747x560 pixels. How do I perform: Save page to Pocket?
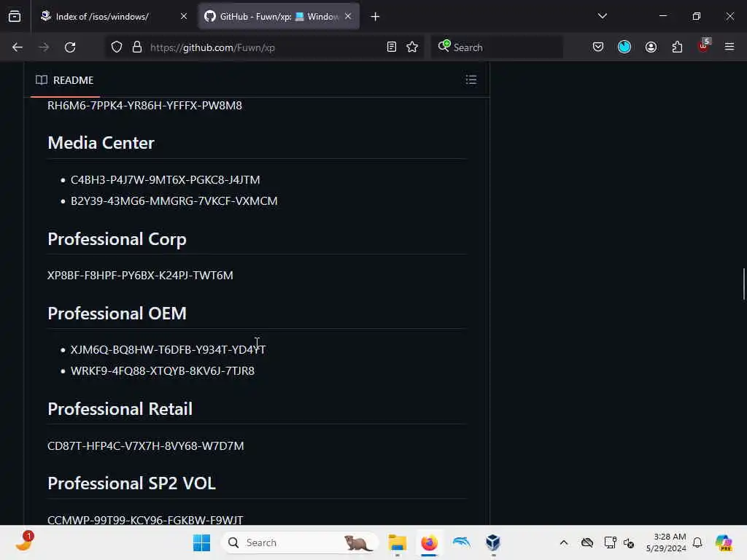(598, 47)
